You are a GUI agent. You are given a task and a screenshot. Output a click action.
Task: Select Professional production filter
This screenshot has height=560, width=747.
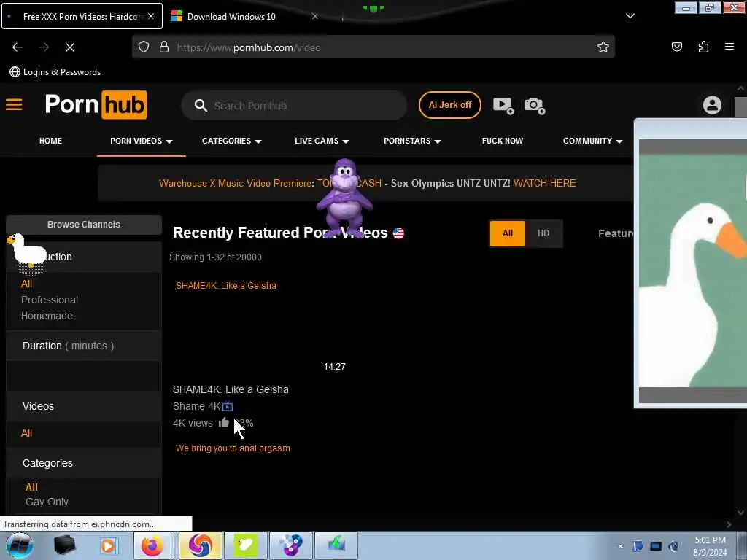tap(50, 300)
